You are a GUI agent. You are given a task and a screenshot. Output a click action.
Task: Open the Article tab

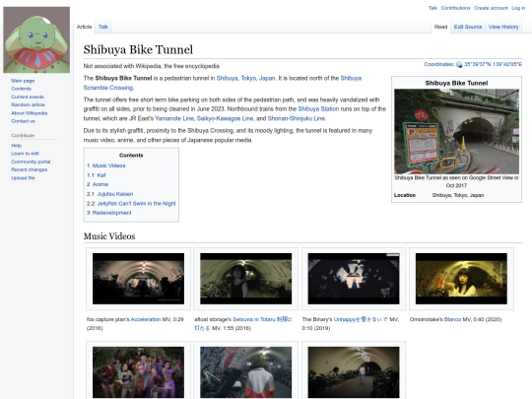(84, 27)
